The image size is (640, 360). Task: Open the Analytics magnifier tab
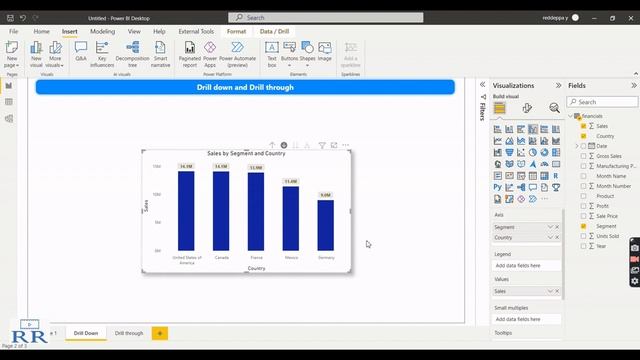point(554,108)
